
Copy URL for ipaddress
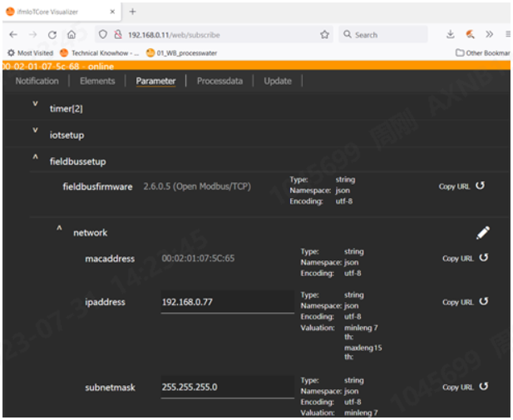(x=457, y=302)
